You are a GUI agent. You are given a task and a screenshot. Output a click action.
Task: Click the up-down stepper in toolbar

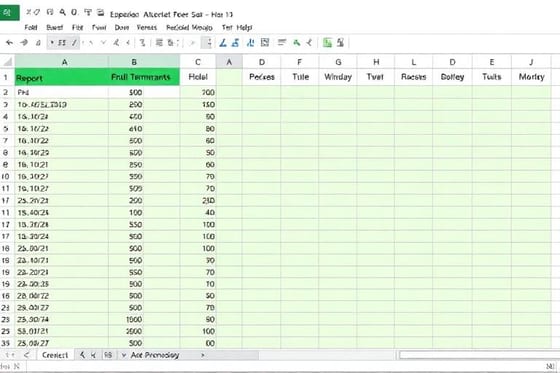tap(209, 43)
